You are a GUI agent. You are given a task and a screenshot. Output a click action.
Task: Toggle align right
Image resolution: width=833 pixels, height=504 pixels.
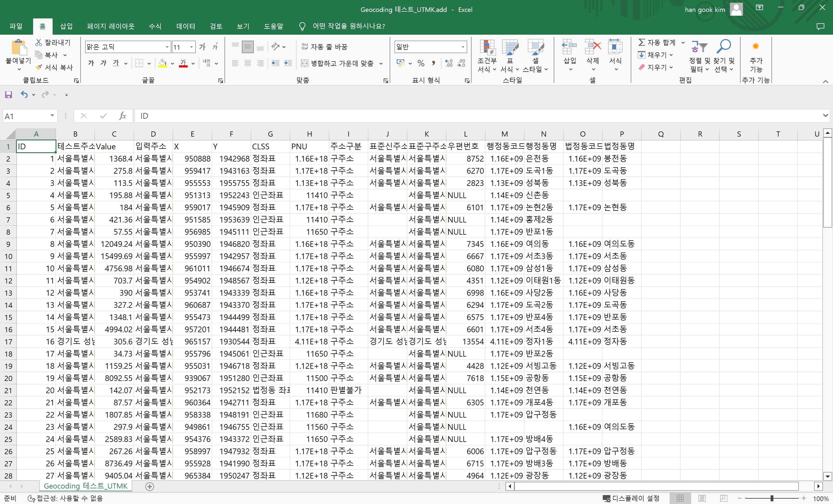point(260,63)
